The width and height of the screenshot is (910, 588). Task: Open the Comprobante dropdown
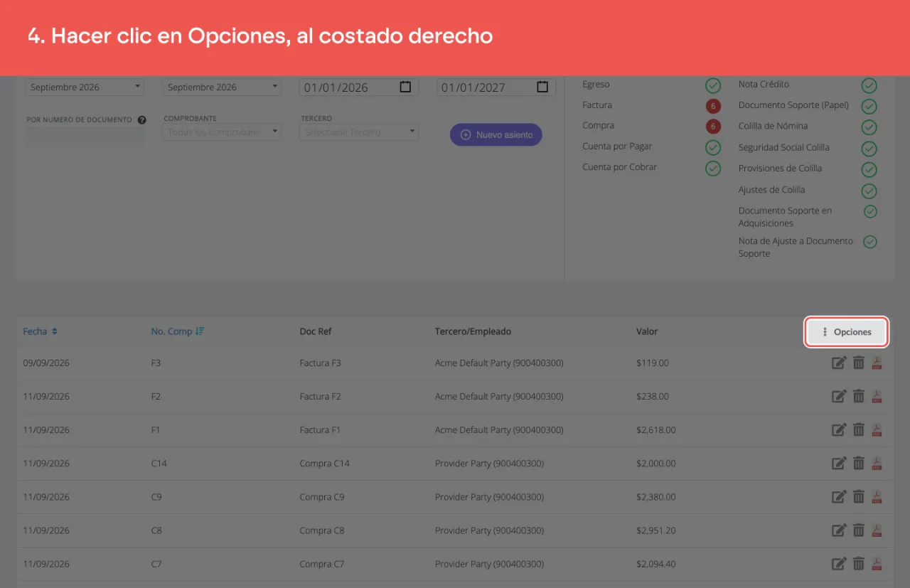tap(223, 132)
